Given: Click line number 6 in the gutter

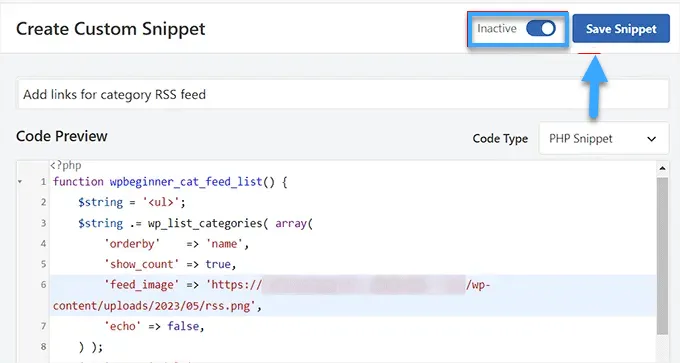Looking at the screenshot, I should 43,285.
